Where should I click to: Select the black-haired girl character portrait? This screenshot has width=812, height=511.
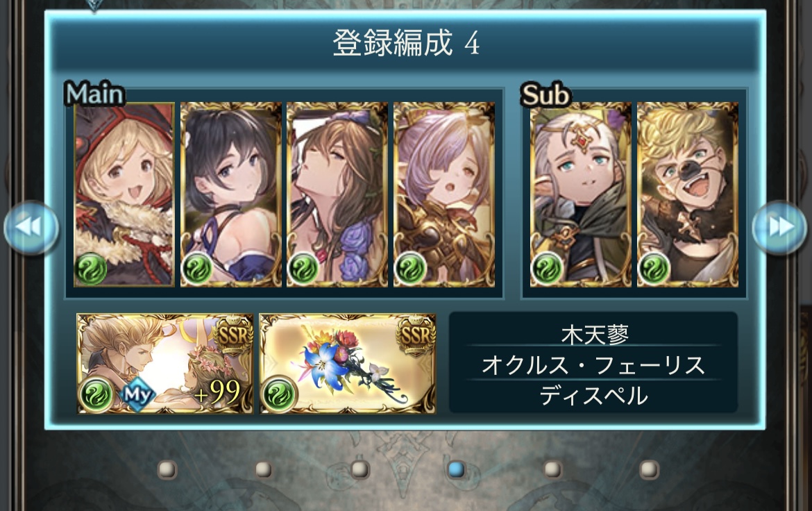(x=231, y=194)
